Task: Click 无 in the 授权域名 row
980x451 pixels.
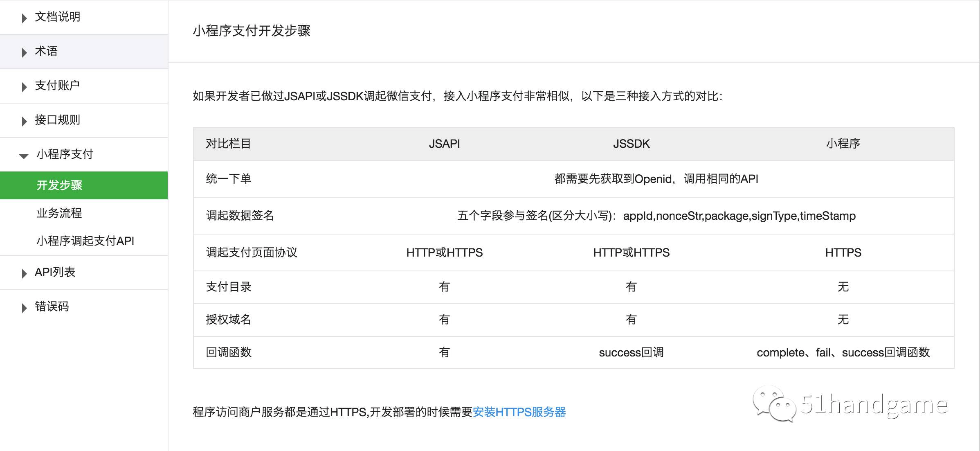Action: tap(843, 320)
